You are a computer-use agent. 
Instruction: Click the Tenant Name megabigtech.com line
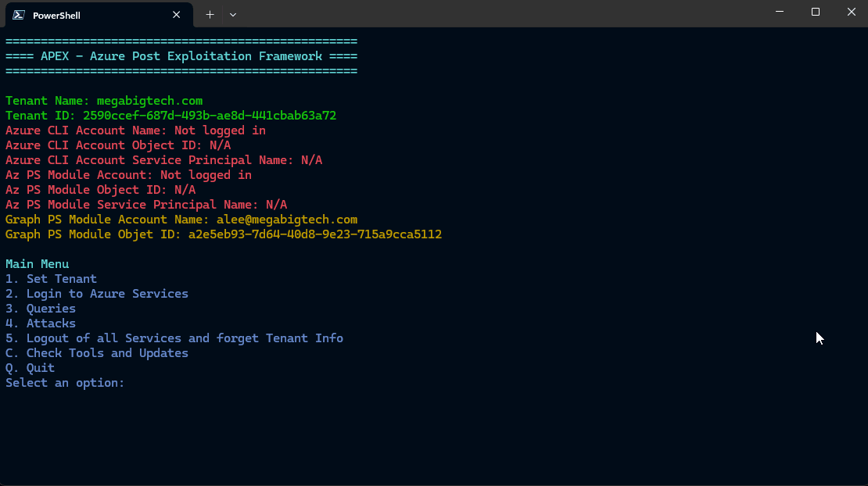point(104,101)
